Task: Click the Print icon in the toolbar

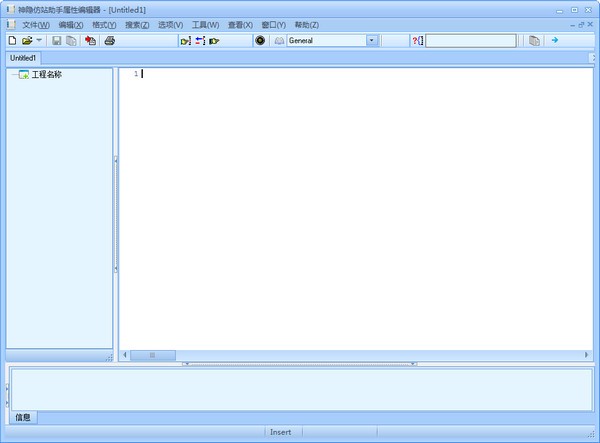Action: 110,41
